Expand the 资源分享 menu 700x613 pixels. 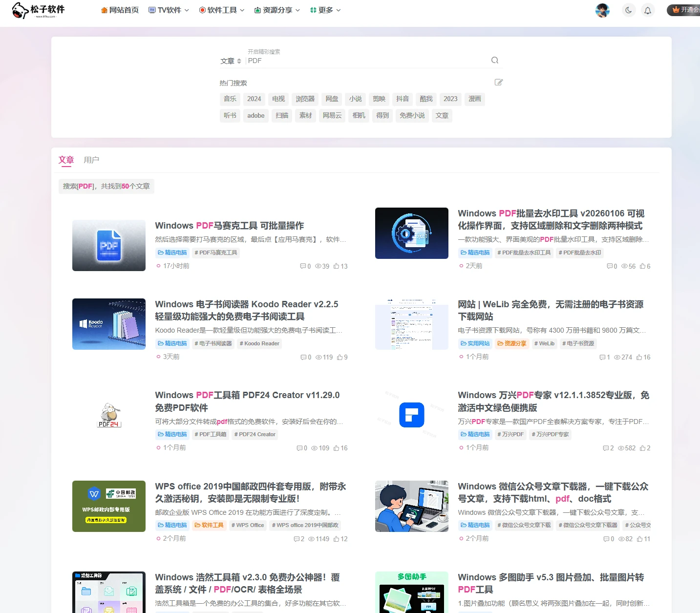[x=277, y=10]
